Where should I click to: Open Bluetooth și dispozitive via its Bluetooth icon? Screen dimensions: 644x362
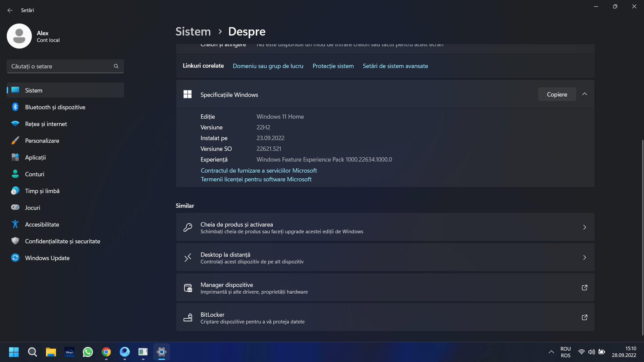pyautogui.click(x=15, y=107)
